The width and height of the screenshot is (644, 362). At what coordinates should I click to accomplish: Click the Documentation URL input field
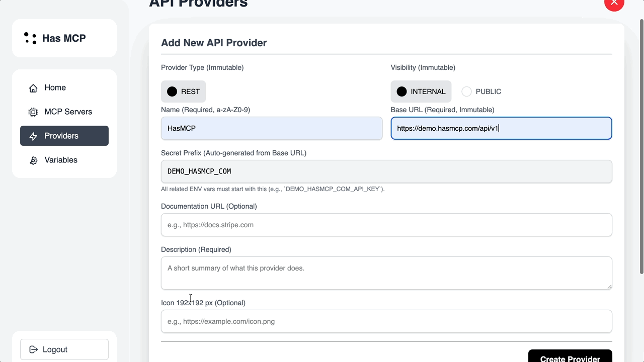coord(386,225)
